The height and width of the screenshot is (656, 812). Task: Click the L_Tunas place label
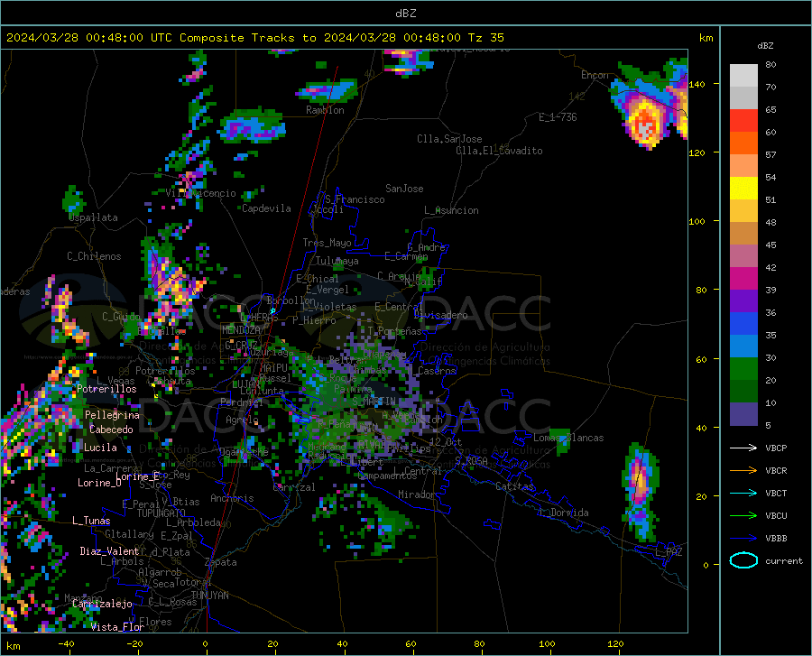[x=91, y=521]
